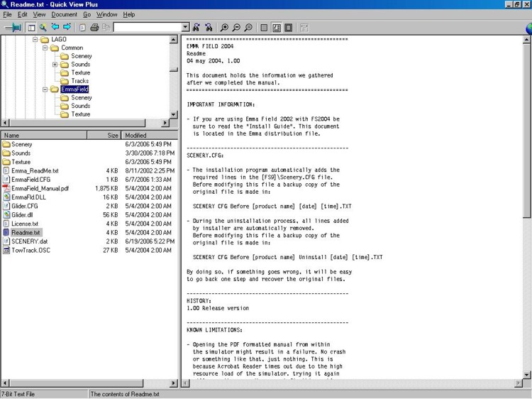The image size is (532, 399).
Task: Select EmmaField.CFG in file list
Action: point(31,180)
